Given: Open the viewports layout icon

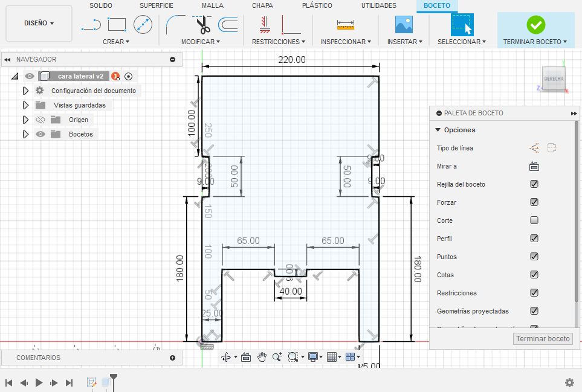Looking at the screenshot, I should pos(350,357).
